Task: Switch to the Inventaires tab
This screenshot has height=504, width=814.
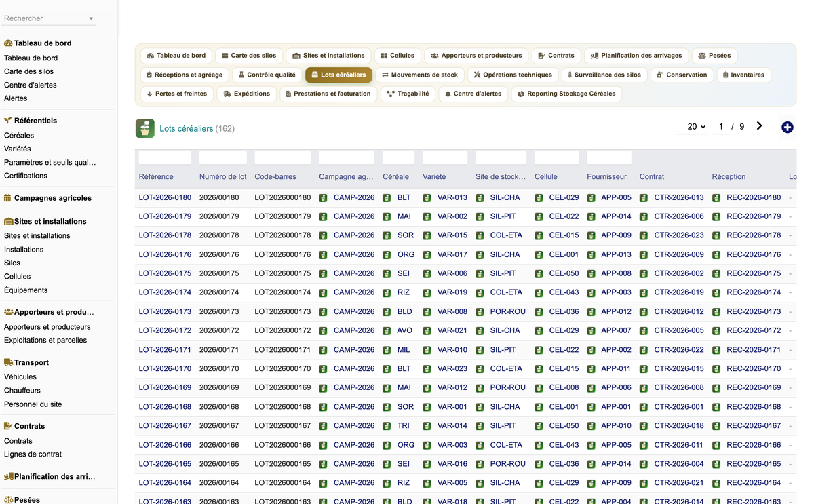Action: [743, 75]
